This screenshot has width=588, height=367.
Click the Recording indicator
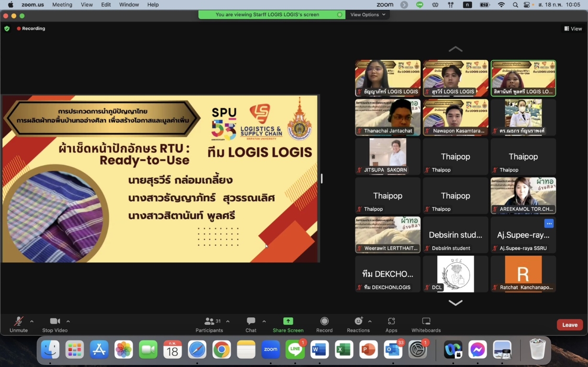point(31,29)
